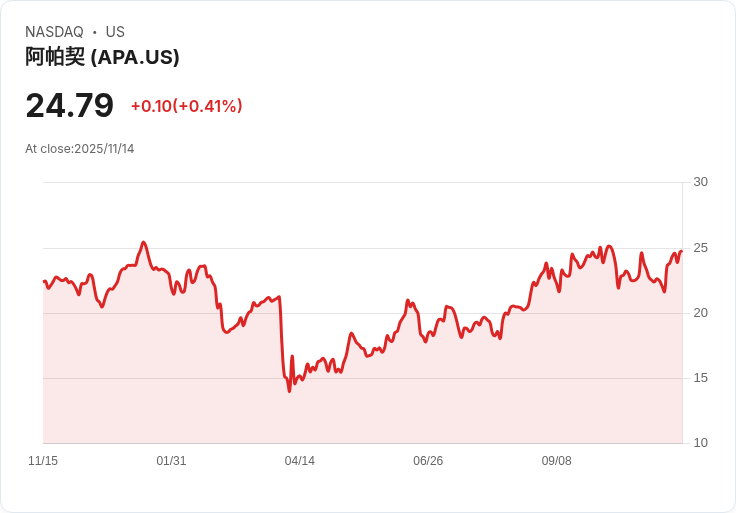The image size is (736, 513).
Task: Click the separator dot between NASDAQ and US
Action: [x=95, y=32]
